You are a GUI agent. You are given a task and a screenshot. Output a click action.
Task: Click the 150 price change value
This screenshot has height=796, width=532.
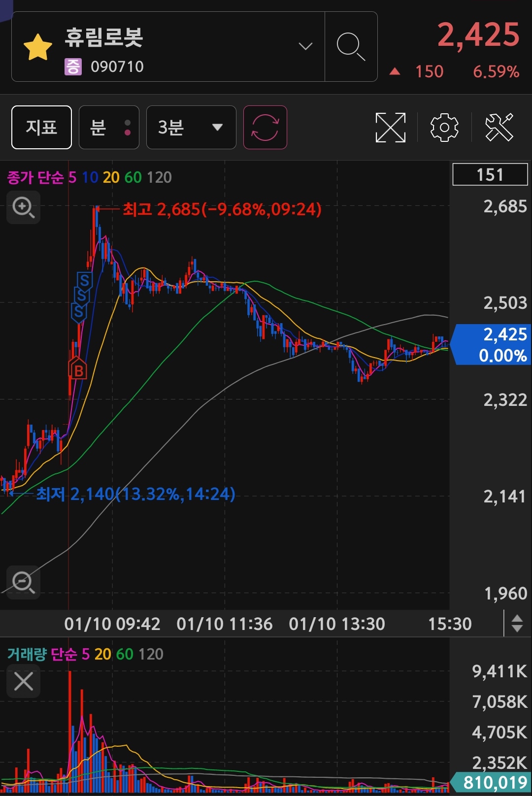429,72
